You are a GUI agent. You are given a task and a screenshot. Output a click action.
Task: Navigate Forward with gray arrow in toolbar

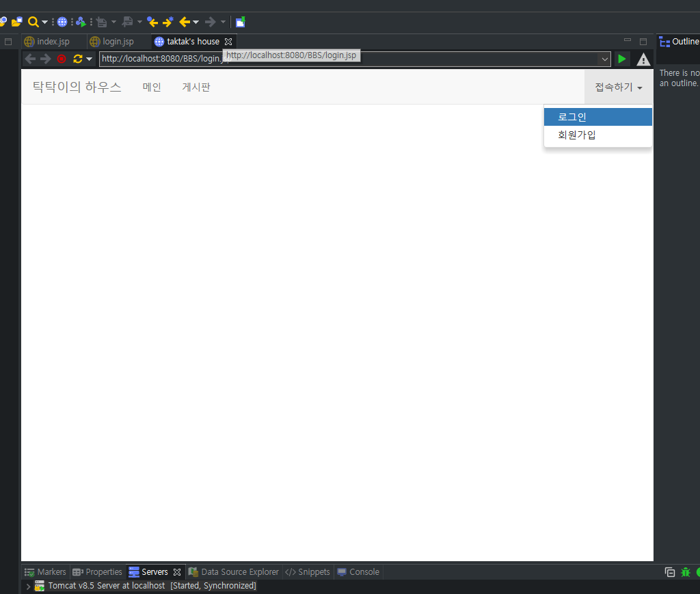coord(211,22)
